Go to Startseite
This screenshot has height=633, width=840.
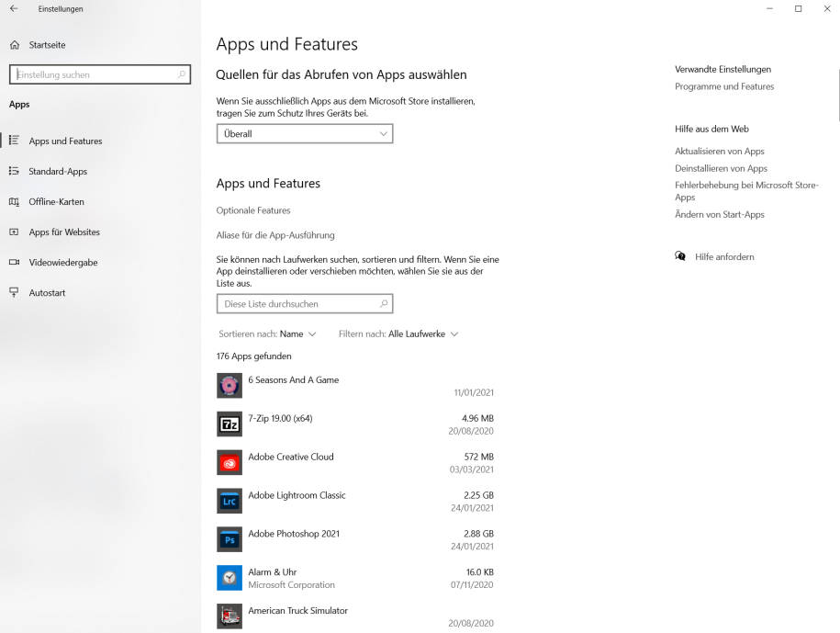coord(47,45)
